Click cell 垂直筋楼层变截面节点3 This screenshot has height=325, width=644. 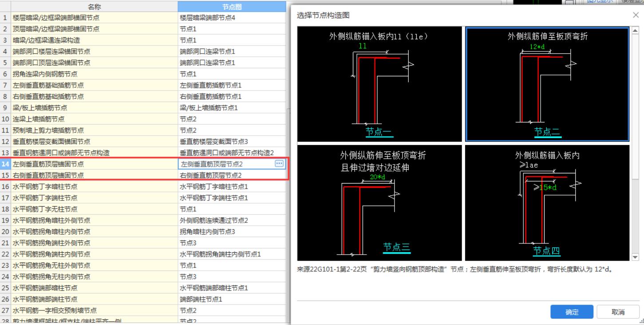click(x=232, y=141)
